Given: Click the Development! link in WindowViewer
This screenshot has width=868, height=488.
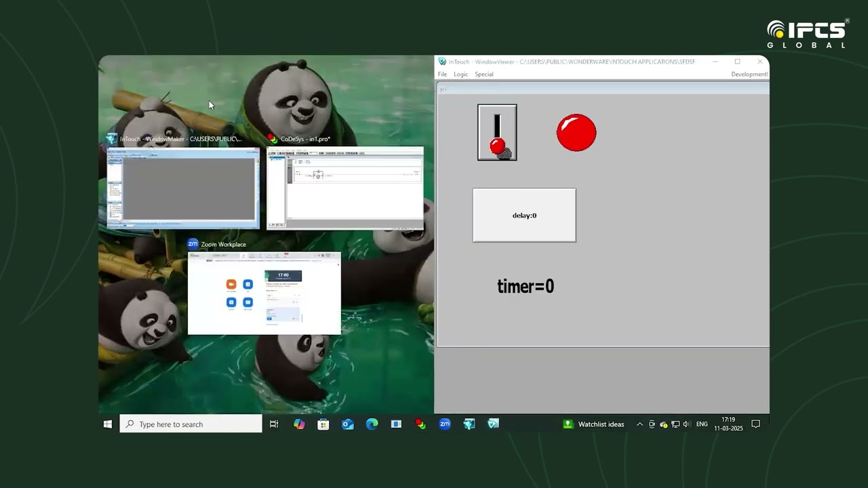Looking at the screenshot, I should point(749,75).
